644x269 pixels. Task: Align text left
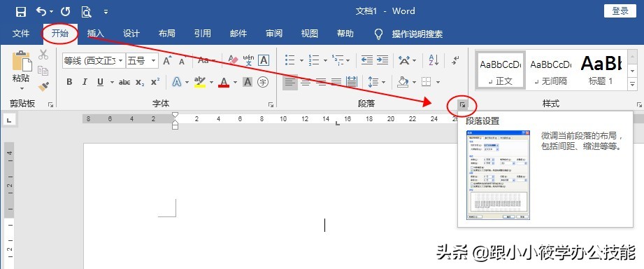pyautogui.click(x=290, y=82)
